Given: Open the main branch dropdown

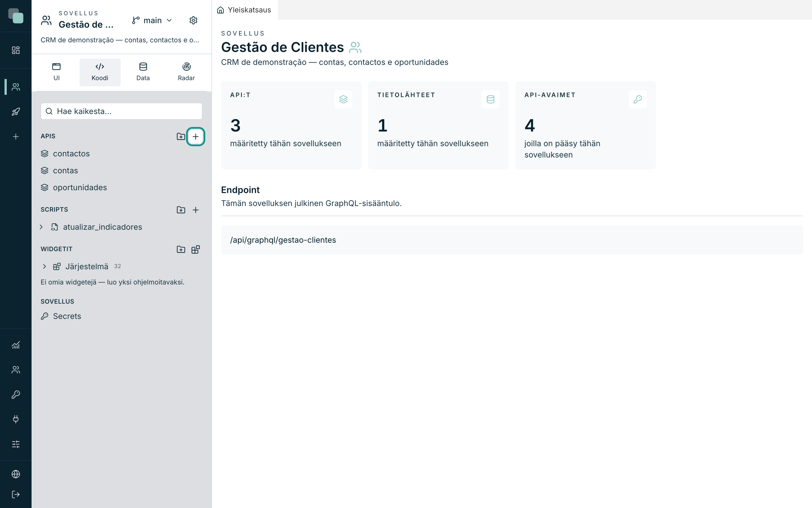Looking at the screenshot, I should 152,21.
